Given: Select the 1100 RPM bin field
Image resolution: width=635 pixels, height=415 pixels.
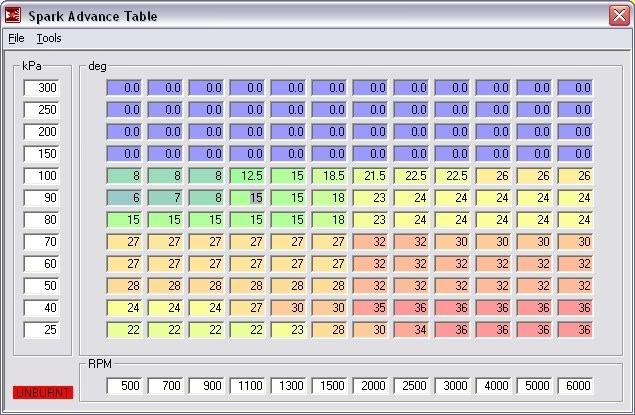Looking at the screenshot, I should click(247, 385).
